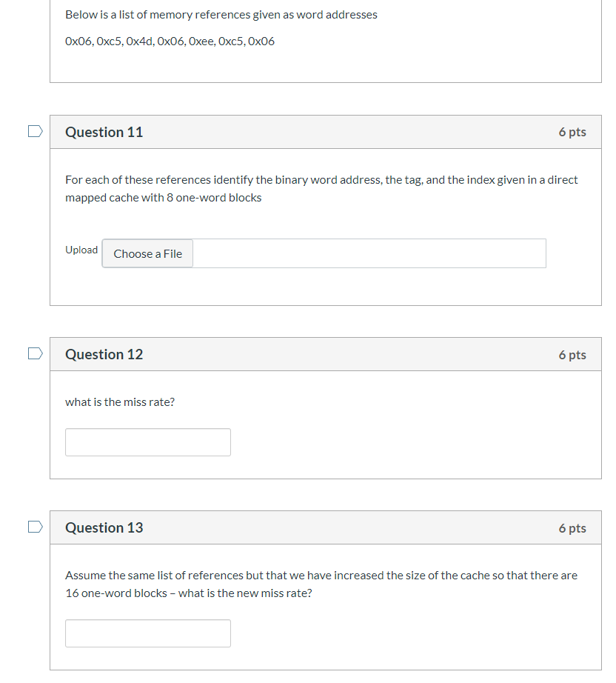Click the Choose a File button
This screenshot has width=616, height=683.
click(x=147, y=253)
